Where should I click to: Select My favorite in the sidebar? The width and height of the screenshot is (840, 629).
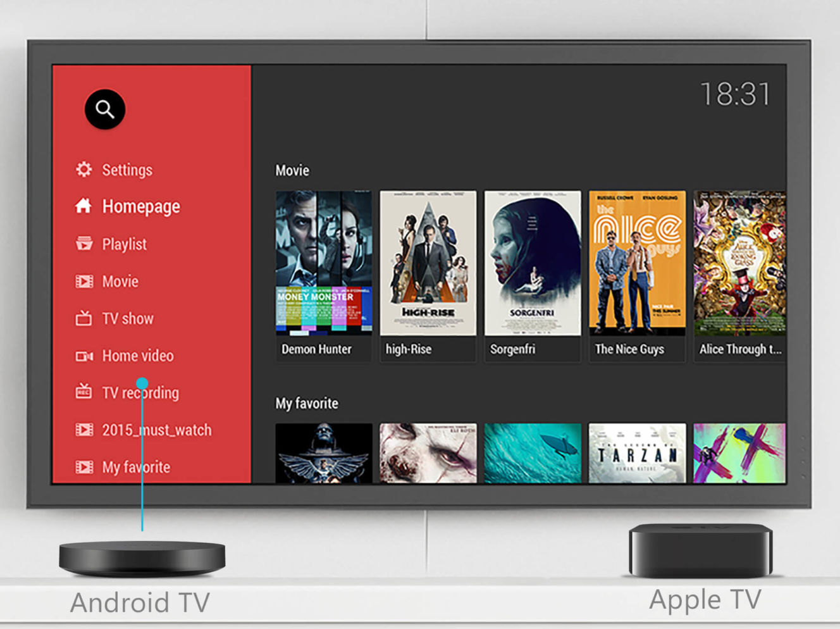[136, 467]
